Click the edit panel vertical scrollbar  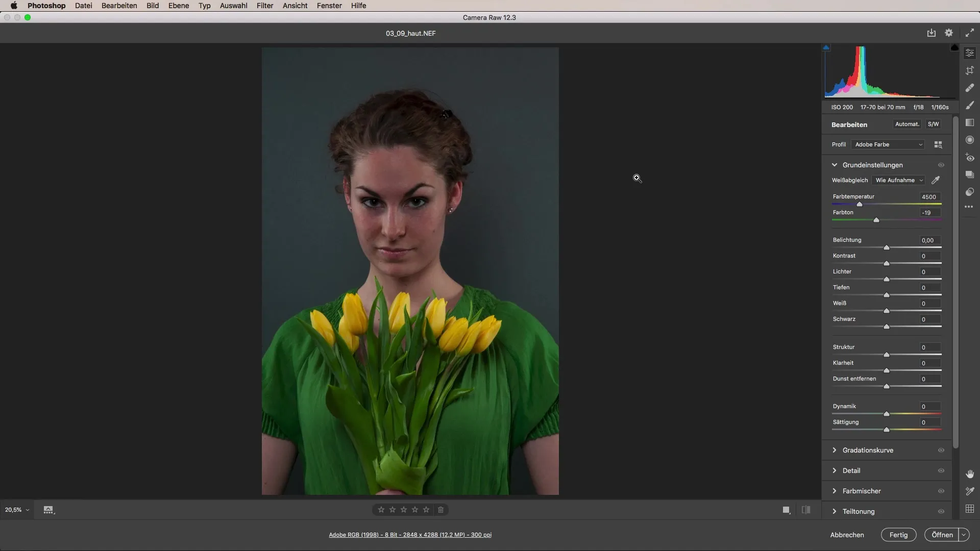[955, 282]
